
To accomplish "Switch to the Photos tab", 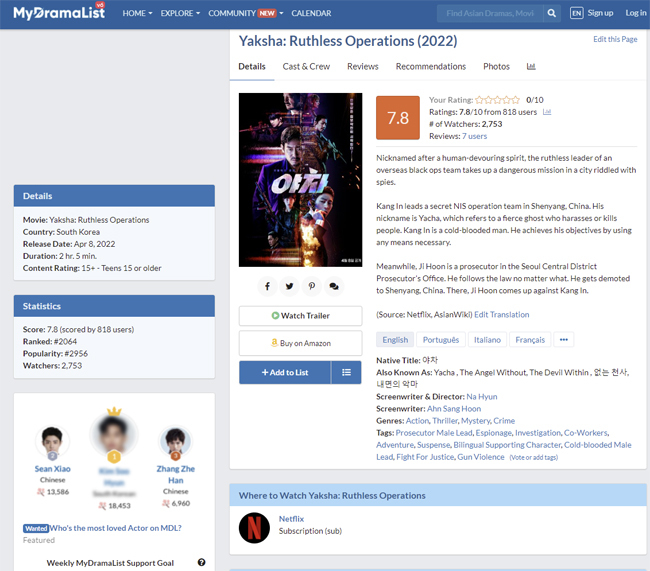I will coord(496,66).
